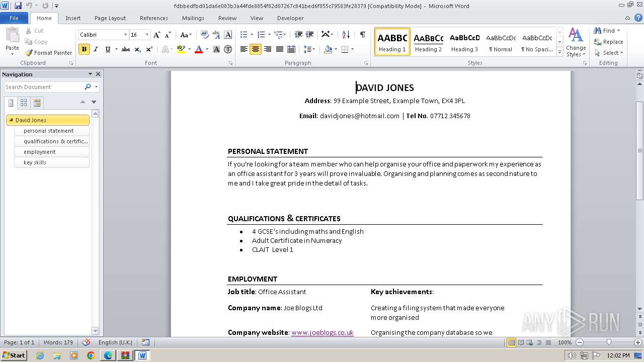Toggle Subscript formatting
This screenshot has height=362, width=644.
pos(137,49)
